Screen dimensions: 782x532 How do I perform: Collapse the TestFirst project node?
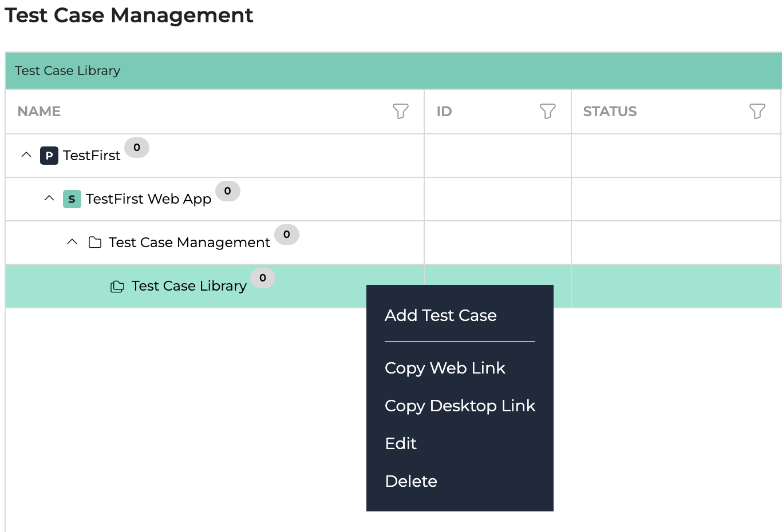click(x=26, y=154)
